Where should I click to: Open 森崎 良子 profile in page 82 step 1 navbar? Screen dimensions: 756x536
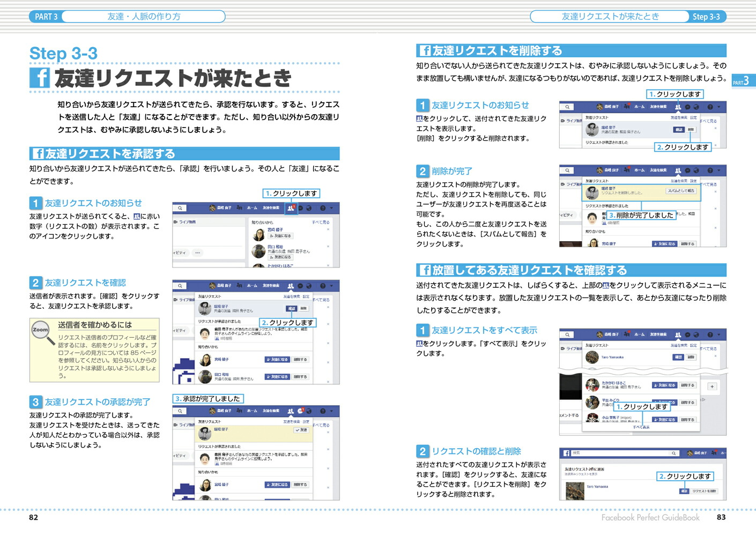click(x=220, y=208)
